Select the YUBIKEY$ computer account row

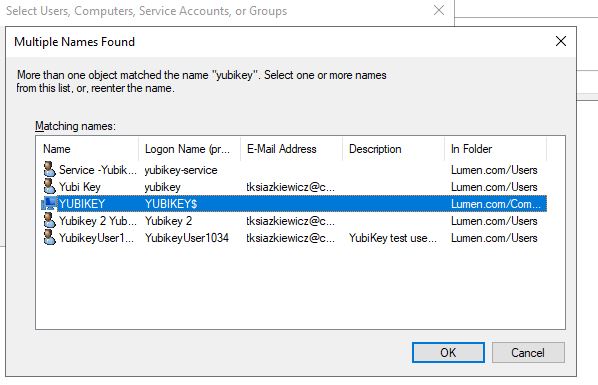pos(294,203)
